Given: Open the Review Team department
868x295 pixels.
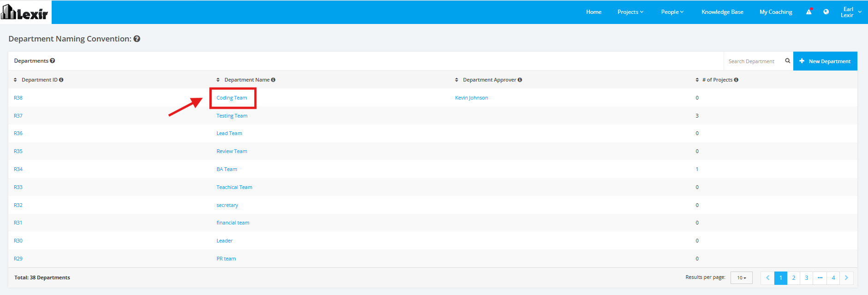Looking at the screenshot, I should pyautogui.click(x=232, y=151).
